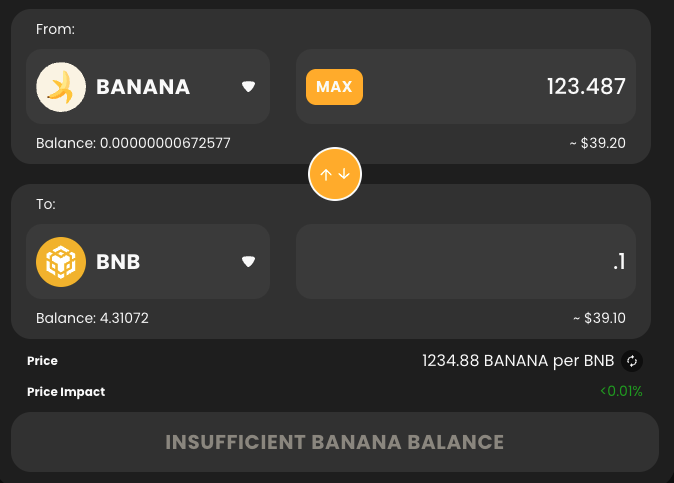Image resolution: width=674 pixels, height=483 pixels.
Task: Select the BANANA token name selector
Action: click(x=148, y=87)
